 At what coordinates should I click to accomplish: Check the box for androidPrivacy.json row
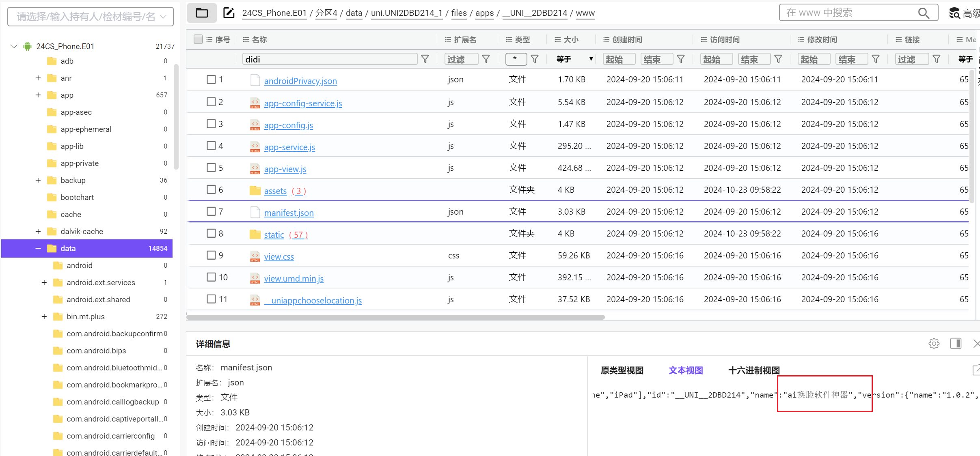211,80
